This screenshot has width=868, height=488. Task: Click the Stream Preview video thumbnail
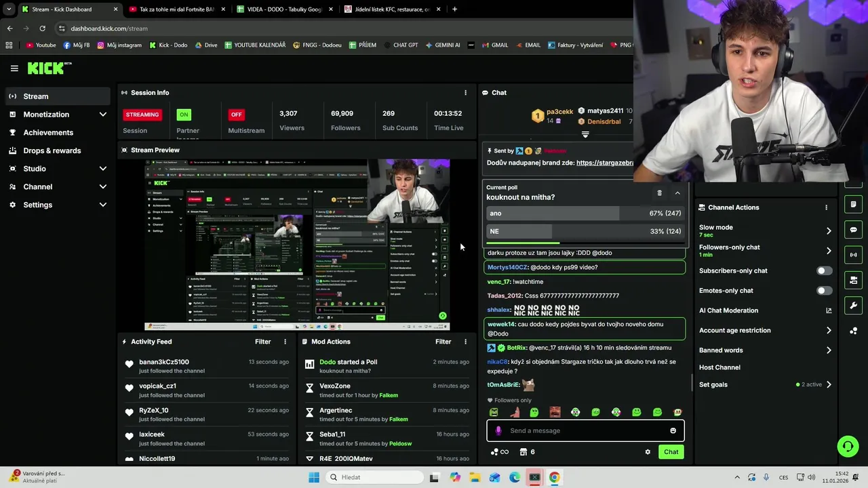point(297,245)
